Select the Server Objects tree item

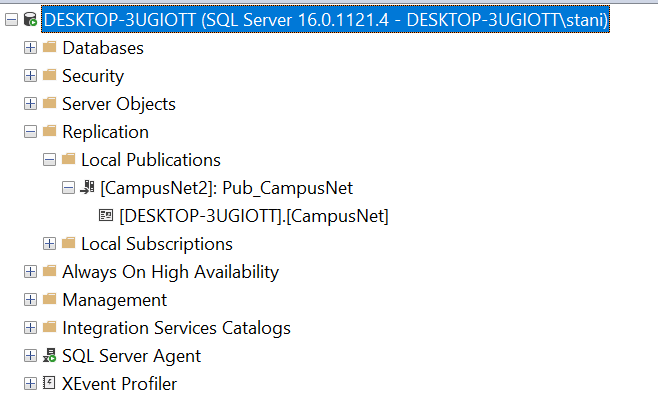coord(119,104)
